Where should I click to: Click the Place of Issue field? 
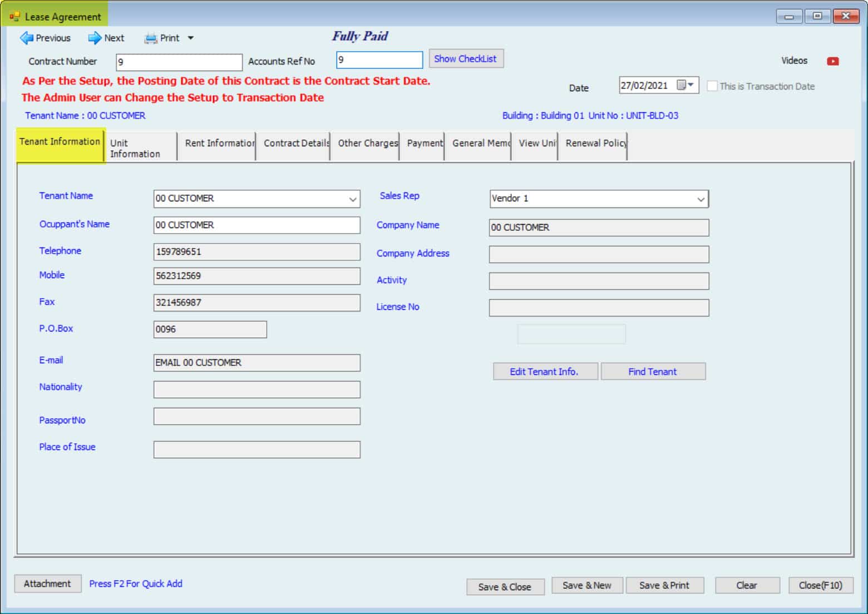coord(257,449)
